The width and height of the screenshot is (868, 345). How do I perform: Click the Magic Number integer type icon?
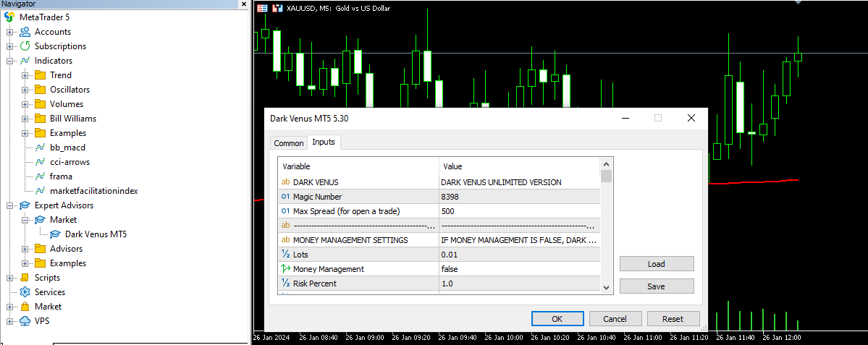pyautogui.click(x=286, y=196)
